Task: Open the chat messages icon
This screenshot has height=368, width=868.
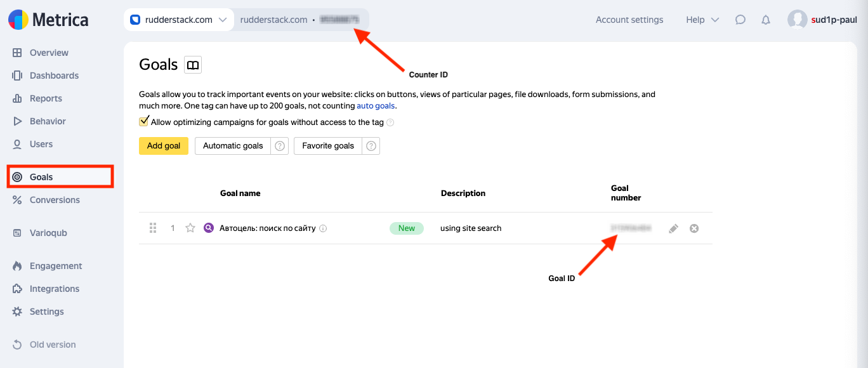Action: tap(740, 20)
